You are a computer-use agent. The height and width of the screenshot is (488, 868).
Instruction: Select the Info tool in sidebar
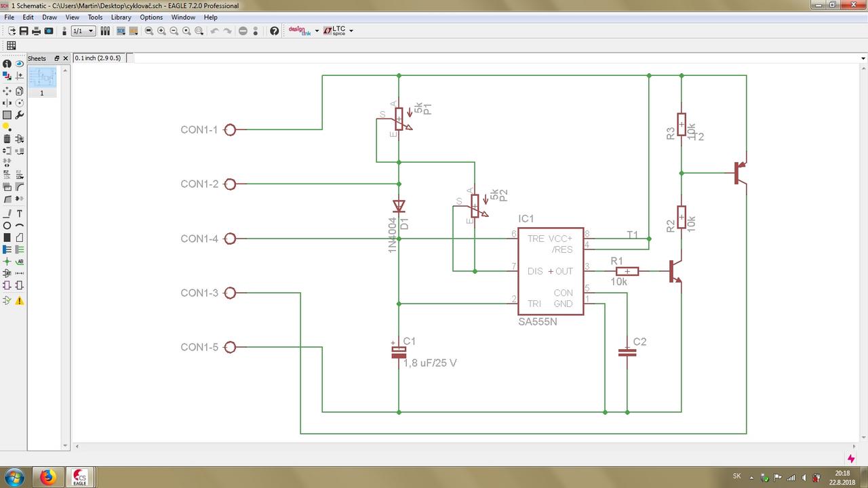7,64
